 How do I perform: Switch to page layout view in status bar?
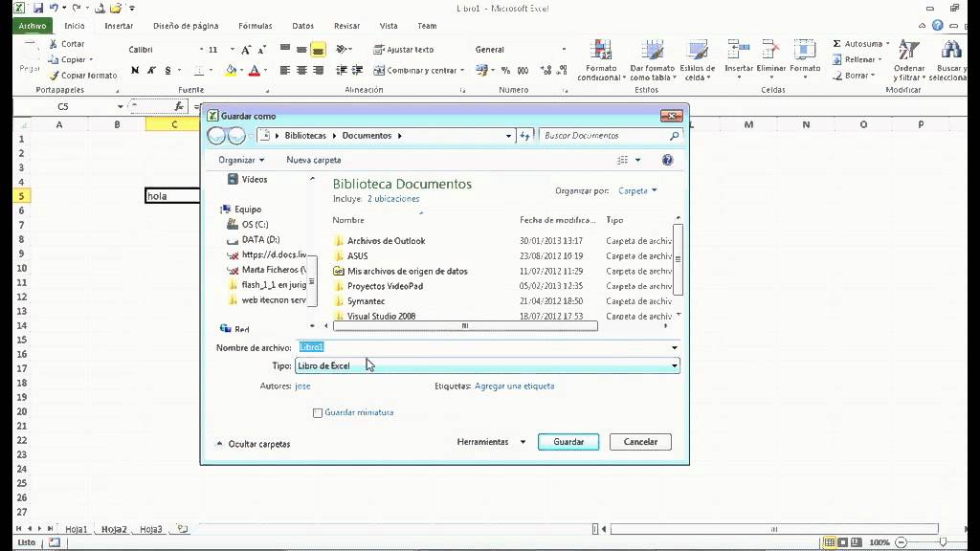[x=842, y=542]
